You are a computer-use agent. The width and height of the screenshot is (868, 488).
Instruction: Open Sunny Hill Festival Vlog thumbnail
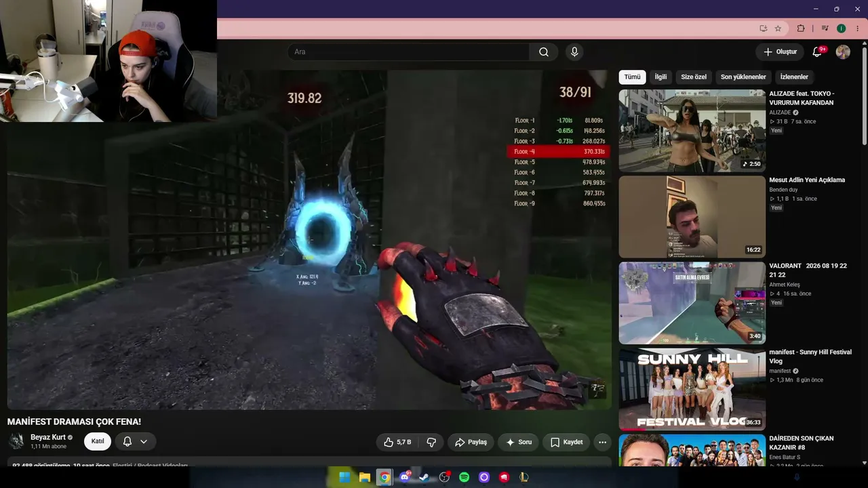pos(692,389)
